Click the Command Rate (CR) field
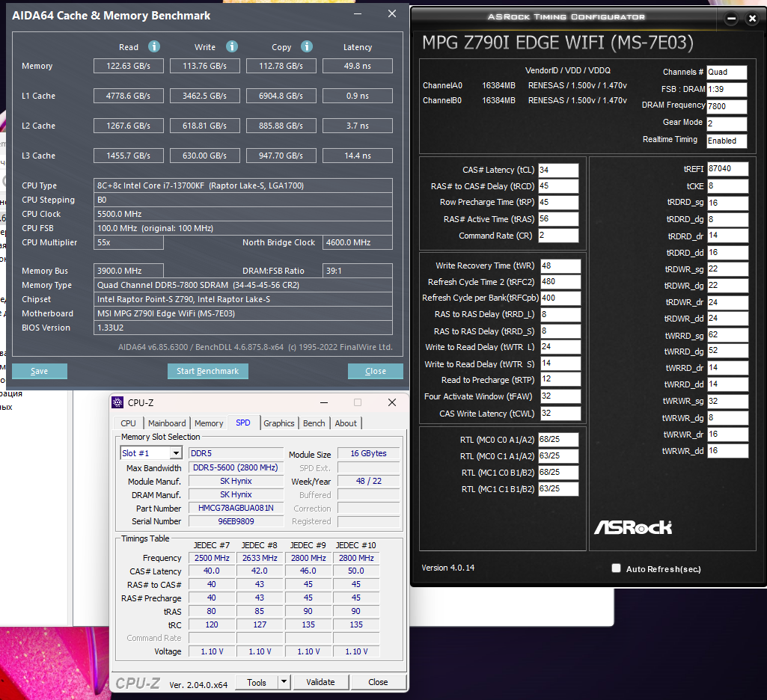The image size is (767, 700). tap(558, 235)
